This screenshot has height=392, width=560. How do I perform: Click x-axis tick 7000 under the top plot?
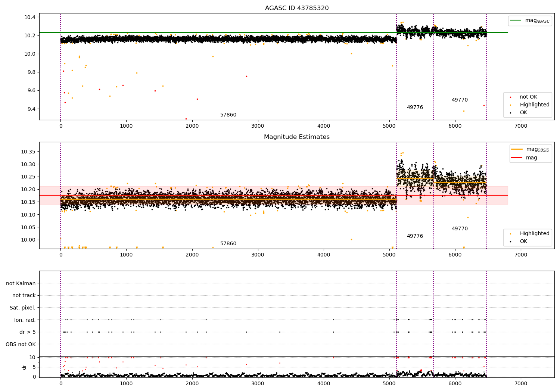(x=521, y=126)
